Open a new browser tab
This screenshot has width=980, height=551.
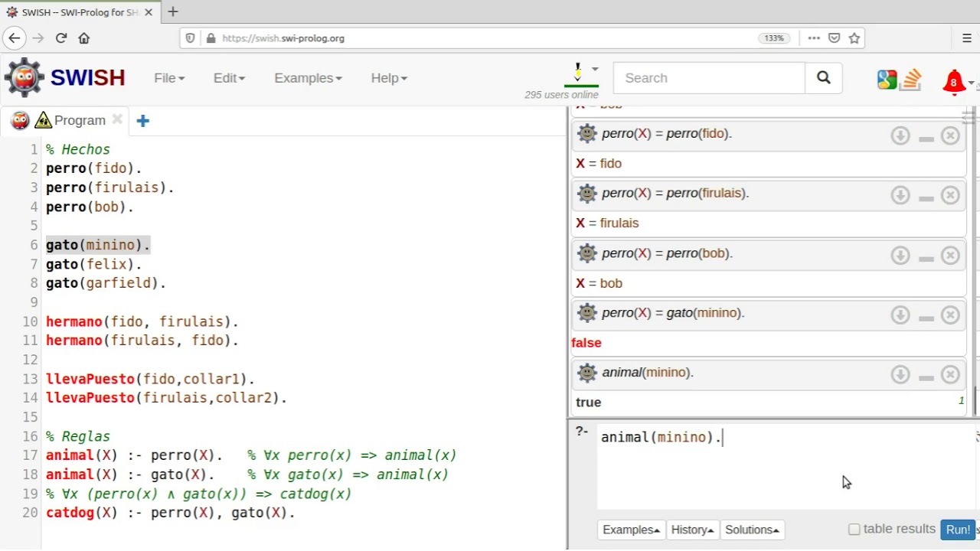pos(173,11)
